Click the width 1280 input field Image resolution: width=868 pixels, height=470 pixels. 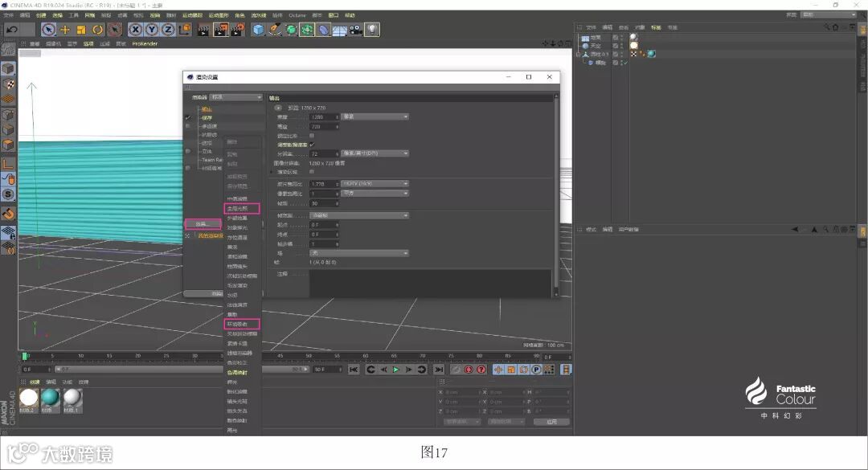pos(325,116)
